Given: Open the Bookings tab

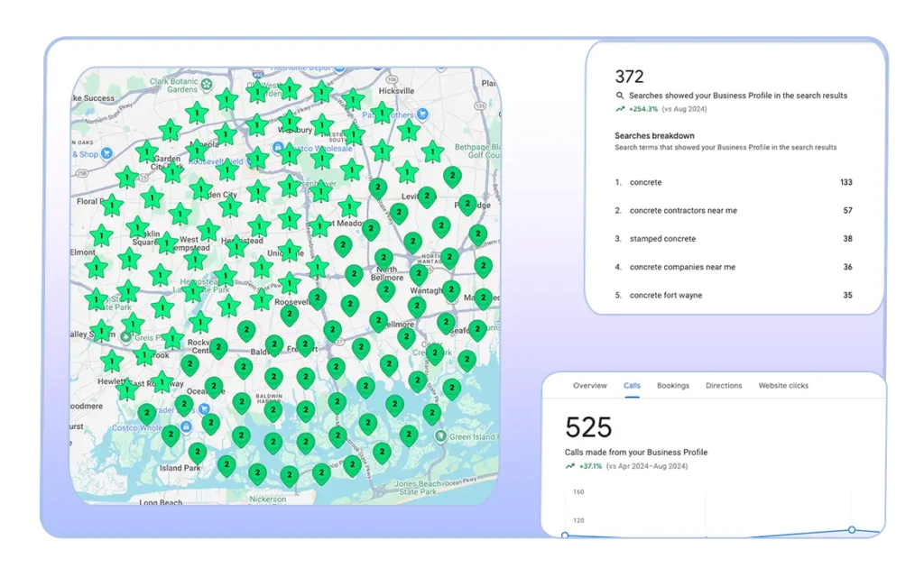Looking at the screenshot, I should 672,386.
